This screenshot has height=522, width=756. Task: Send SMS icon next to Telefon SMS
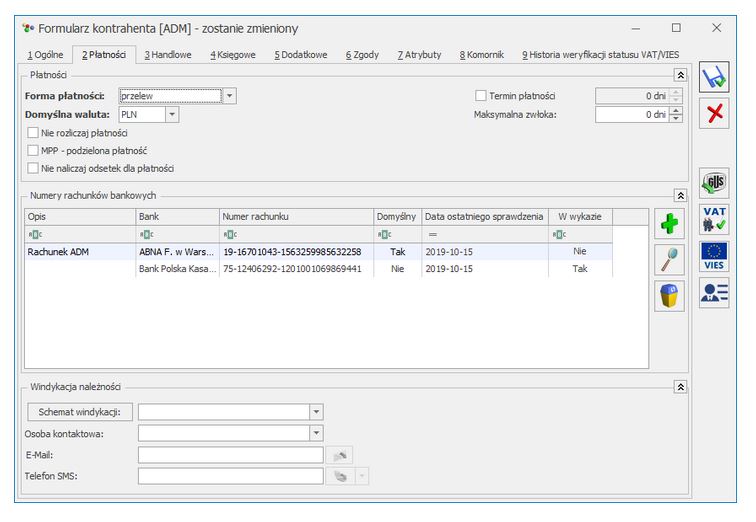[340, 476]
